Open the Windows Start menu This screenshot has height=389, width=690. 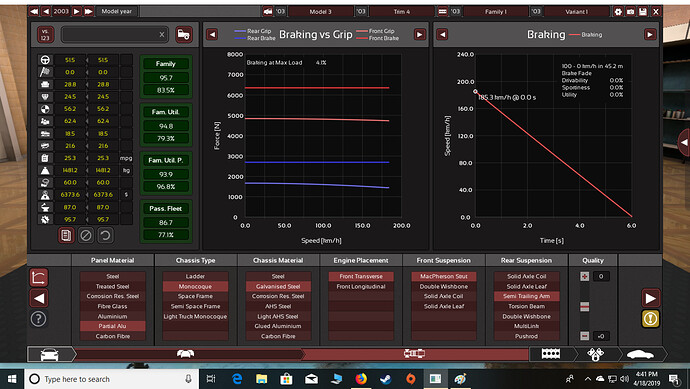tap(12, 379)
